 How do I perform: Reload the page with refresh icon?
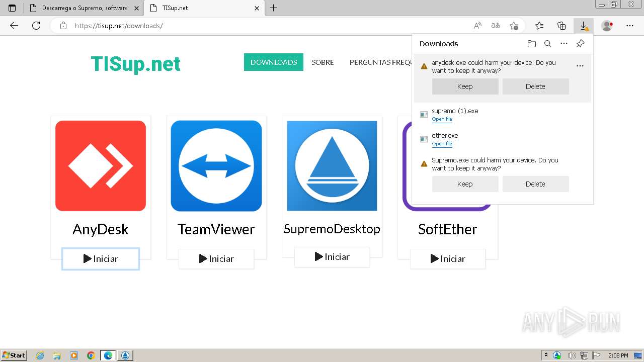(x=36, y=26)
